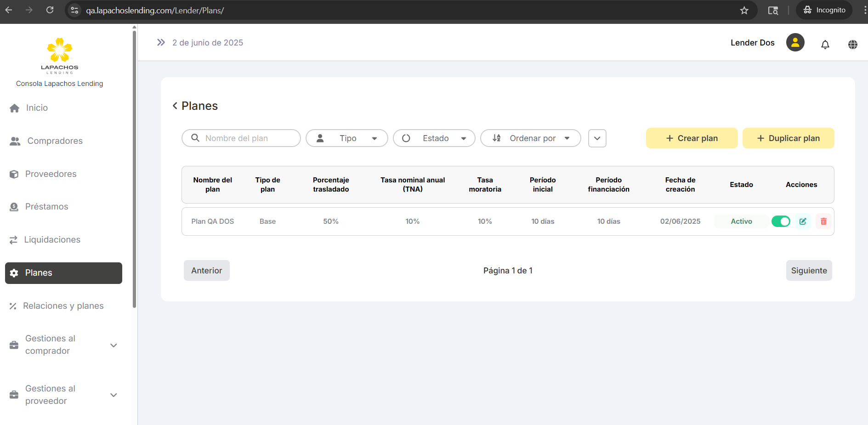This screenshot has height=425, width=868.
Task: Click the back arrow beside Planes title
Action: pyautogui.click(x=175, y=106)
